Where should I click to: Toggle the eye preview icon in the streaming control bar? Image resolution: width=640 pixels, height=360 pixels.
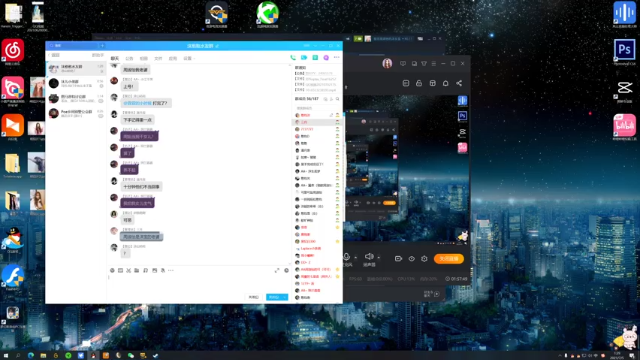pyautogui.click(x=411, y=259)
